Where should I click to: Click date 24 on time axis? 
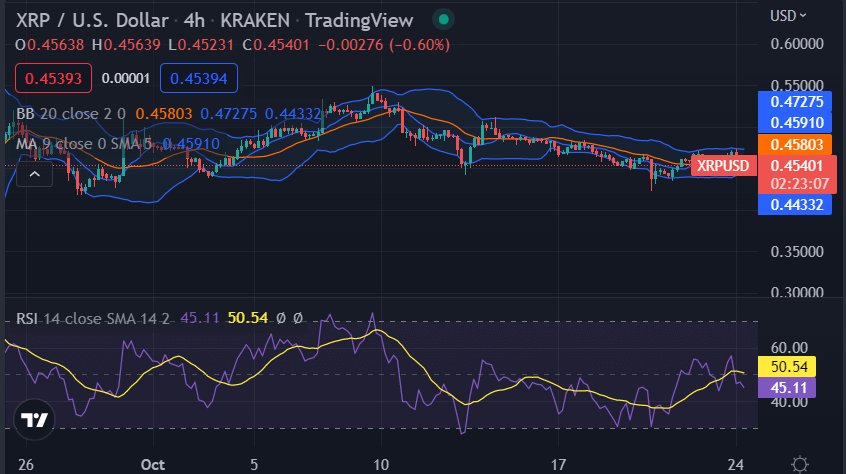(x=735, y=465)
